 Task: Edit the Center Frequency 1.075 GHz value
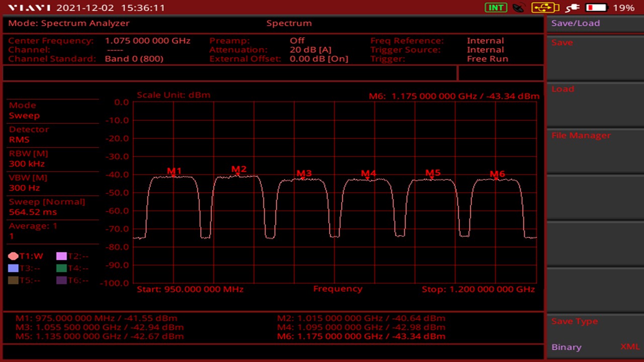(x=147, y=41)
